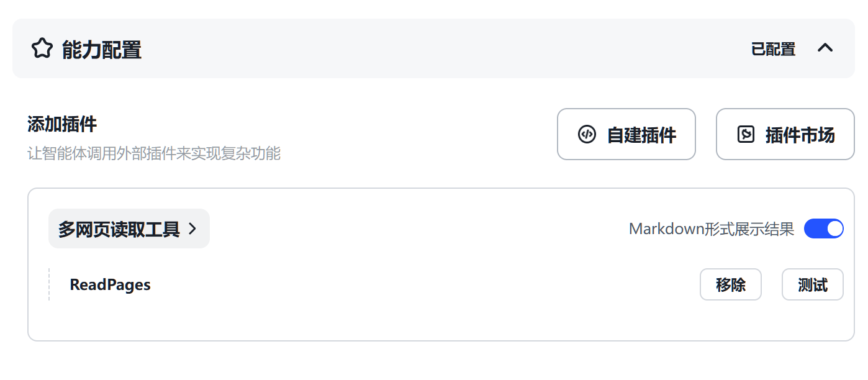Click the arrow next to 多网页读取工具
This screenshot has width=868, height=380.
192,229
